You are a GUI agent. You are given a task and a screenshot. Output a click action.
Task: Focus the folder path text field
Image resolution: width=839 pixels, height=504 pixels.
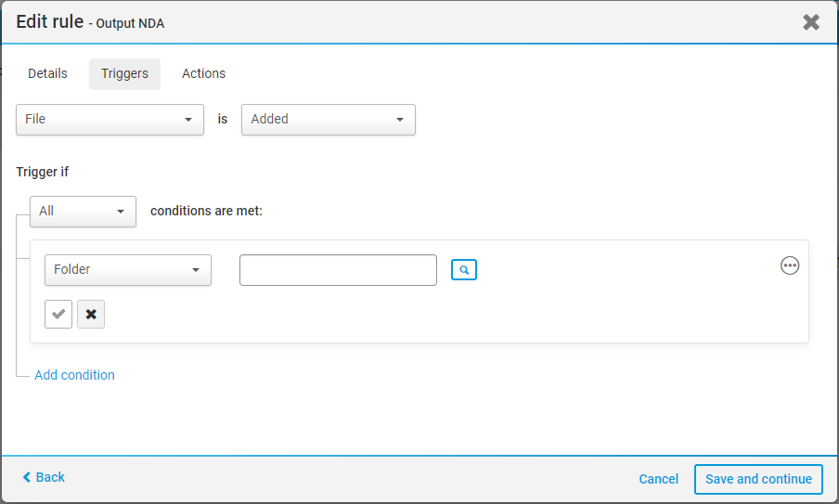pyautogui.click(x=338, y=270)
